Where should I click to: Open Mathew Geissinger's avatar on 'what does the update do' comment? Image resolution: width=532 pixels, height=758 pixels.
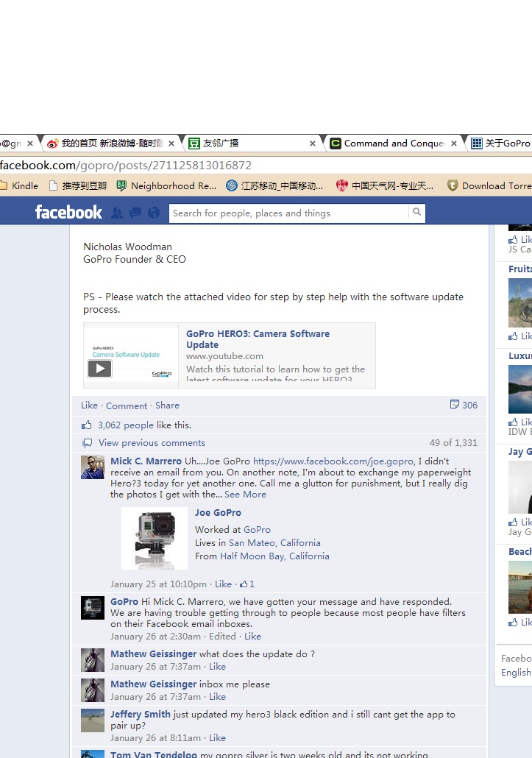[x=92, y=660]
